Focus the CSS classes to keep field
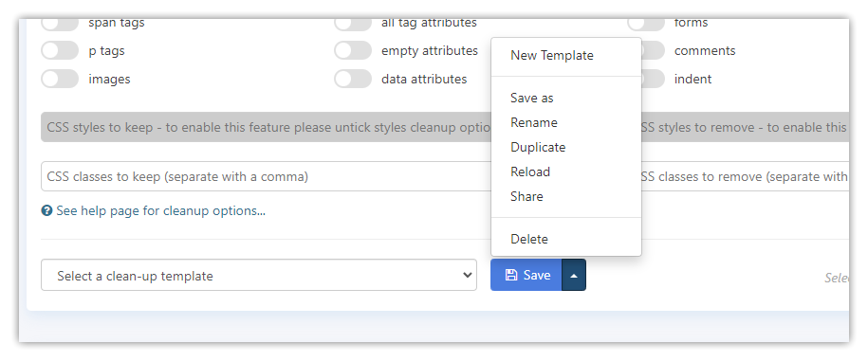This screenshot has width=868, height=361. tap(266, 176)
